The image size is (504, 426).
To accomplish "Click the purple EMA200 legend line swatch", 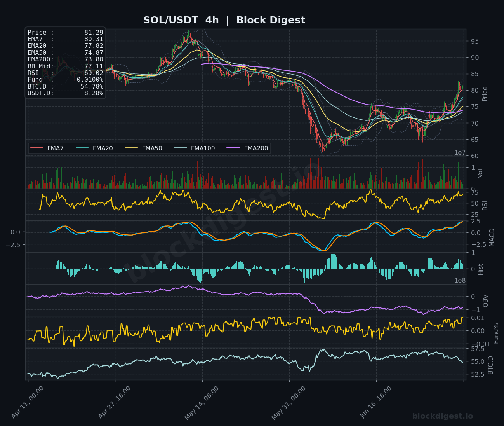I will coord(233,148).
